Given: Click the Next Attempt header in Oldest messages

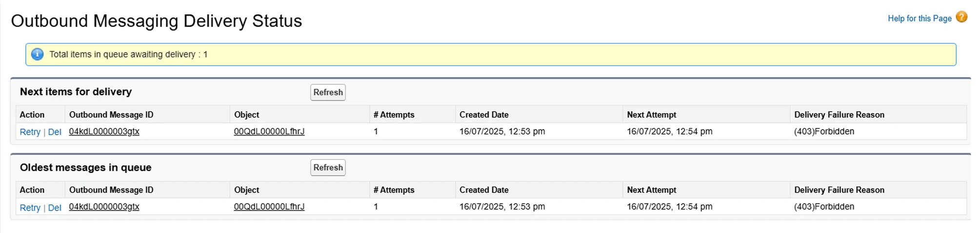Looking at the screenshot, I should pos(651,190).
